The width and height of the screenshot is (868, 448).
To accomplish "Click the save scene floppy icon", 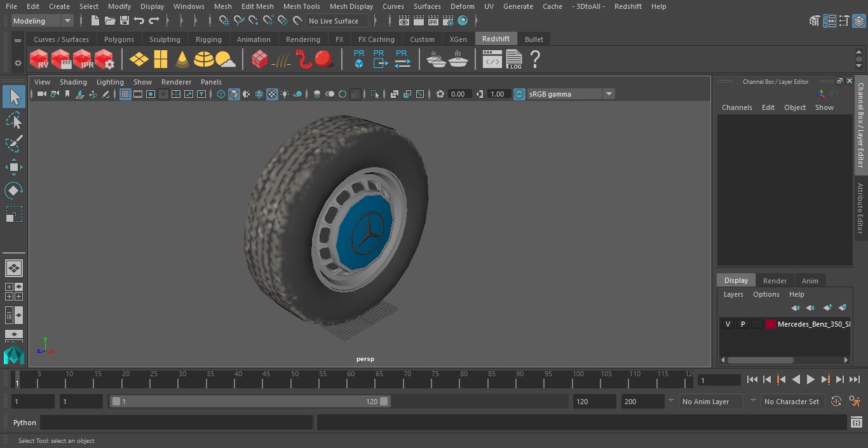I will coord(125,21).
